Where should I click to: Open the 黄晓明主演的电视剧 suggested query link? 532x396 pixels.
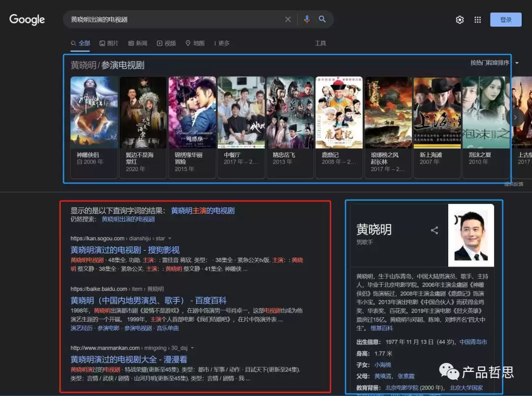[203, 210]
